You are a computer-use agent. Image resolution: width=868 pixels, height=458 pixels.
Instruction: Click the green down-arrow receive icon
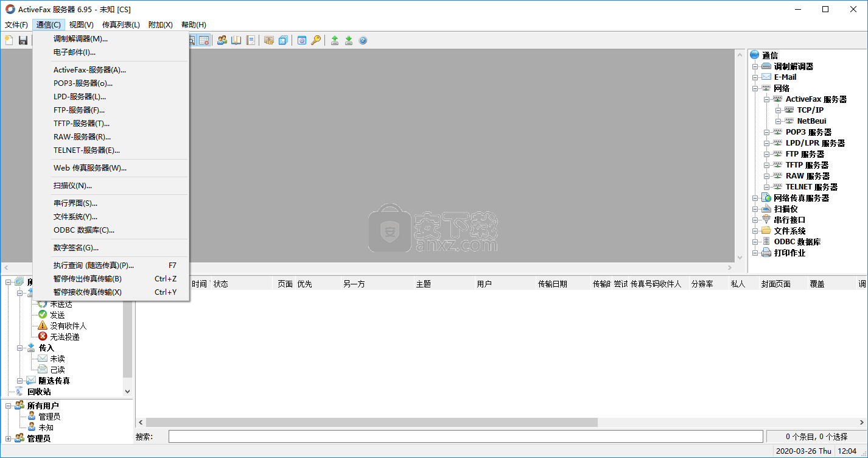pyautogui.click(x=349, y=40)
